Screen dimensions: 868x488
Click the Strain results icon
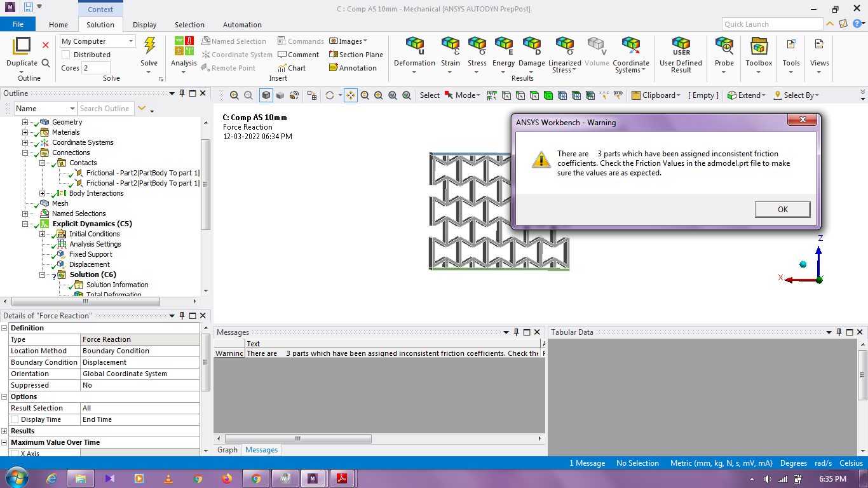click(450, 46)
